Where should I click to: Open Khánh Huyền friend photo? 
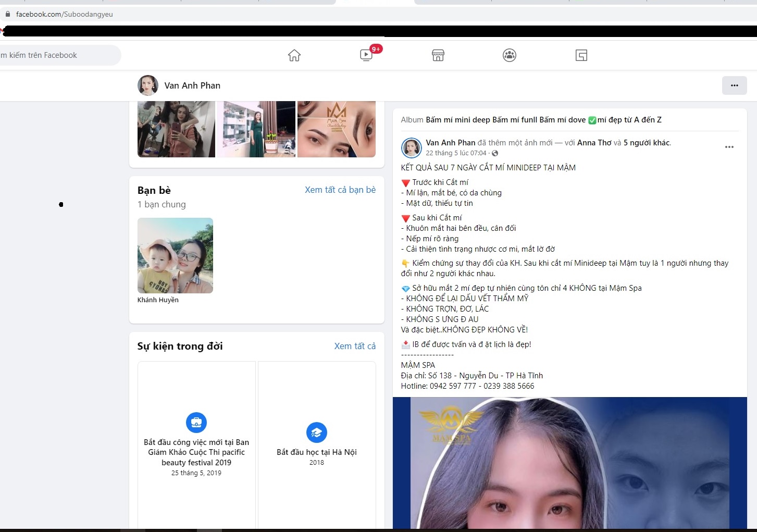point(175,255)
